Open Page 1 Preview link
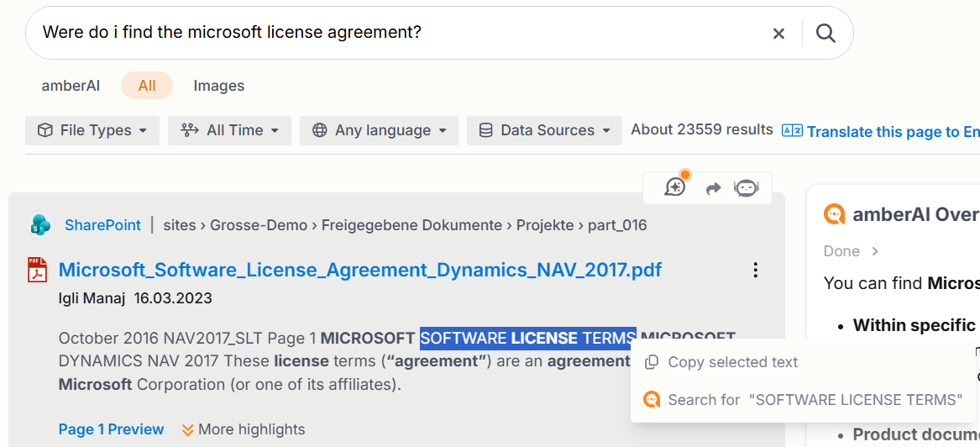 pyautogui.click(x=111, y=429)
